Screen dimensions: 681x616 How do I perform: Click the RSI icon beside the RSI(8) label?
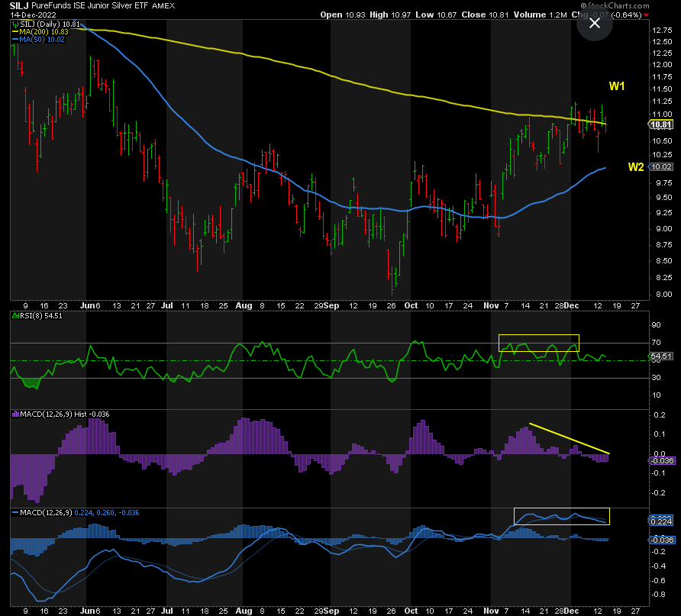coord(15,315)
